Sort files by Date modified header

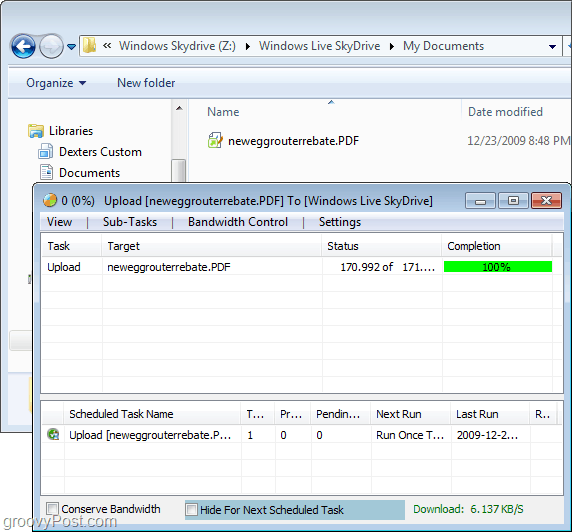(x=505, y=112)
